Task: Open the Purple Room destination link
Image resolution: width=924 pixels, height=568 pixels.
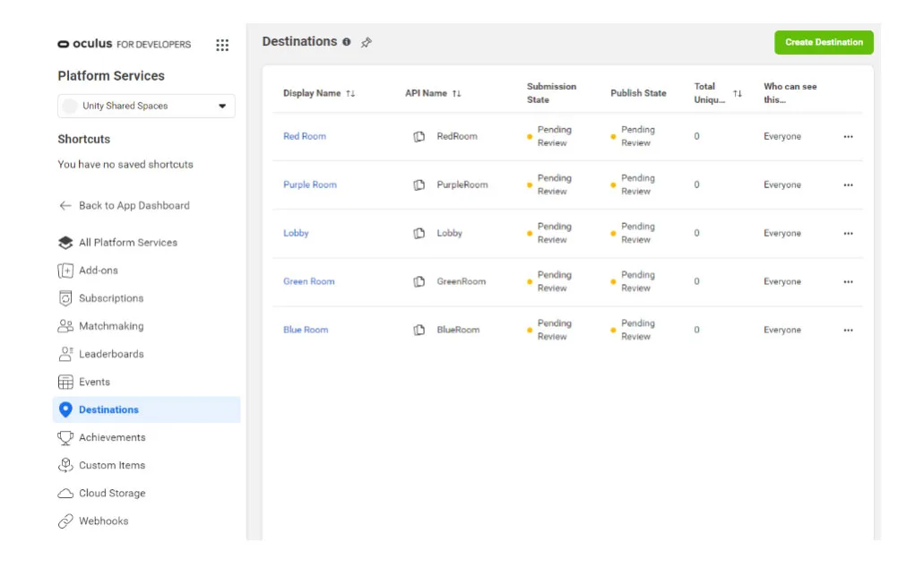Action: coord(310,185)
